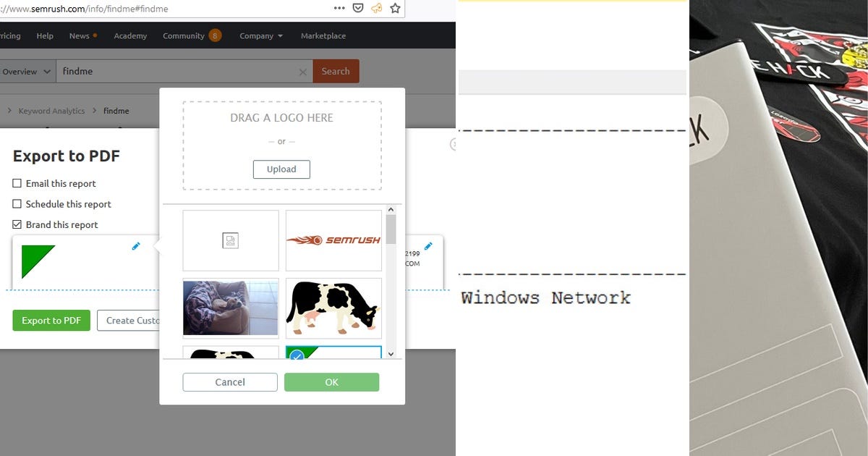
Task: Click the Export to PDF heading
Action: tap(67, 156)
